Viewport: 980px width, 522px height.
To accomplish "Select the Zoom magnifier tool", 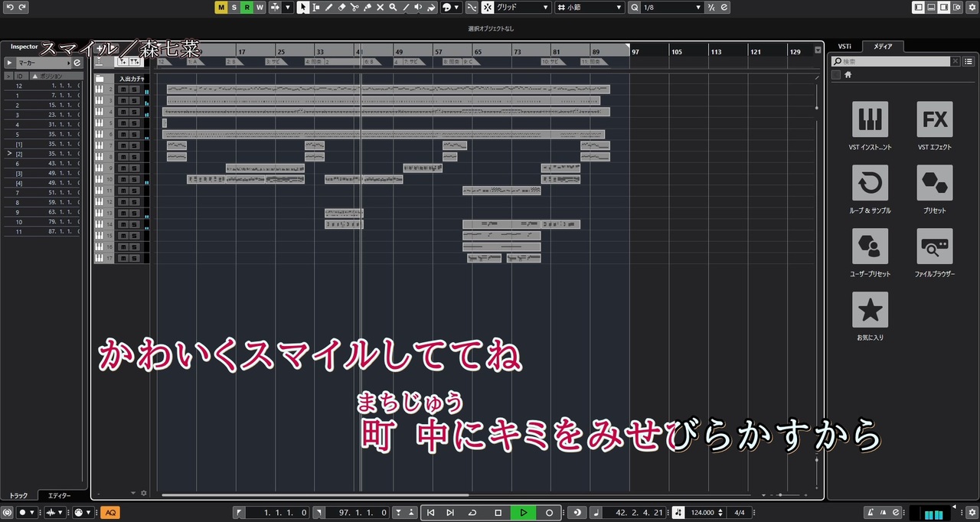I will pos(393,7).
